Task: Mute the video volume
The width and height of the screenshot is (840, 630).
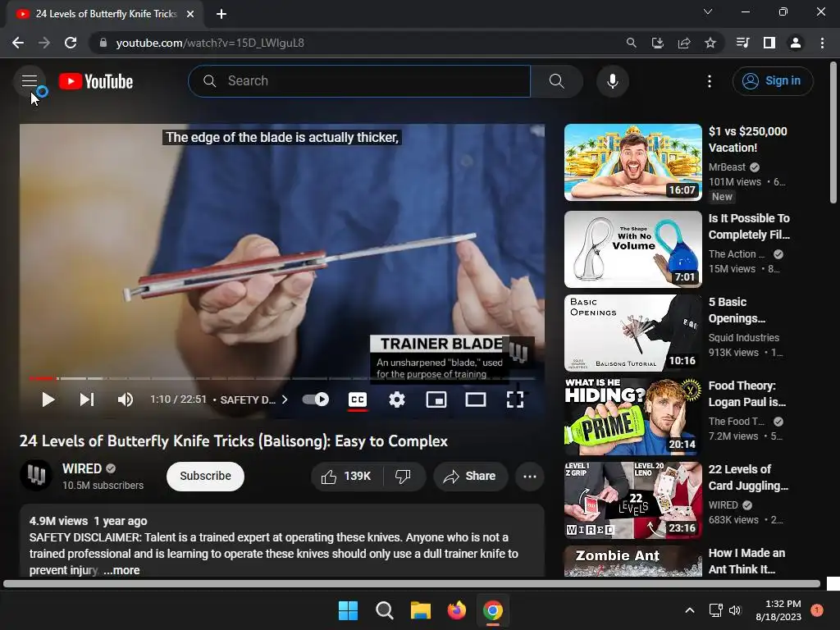Action: point(126,399)
